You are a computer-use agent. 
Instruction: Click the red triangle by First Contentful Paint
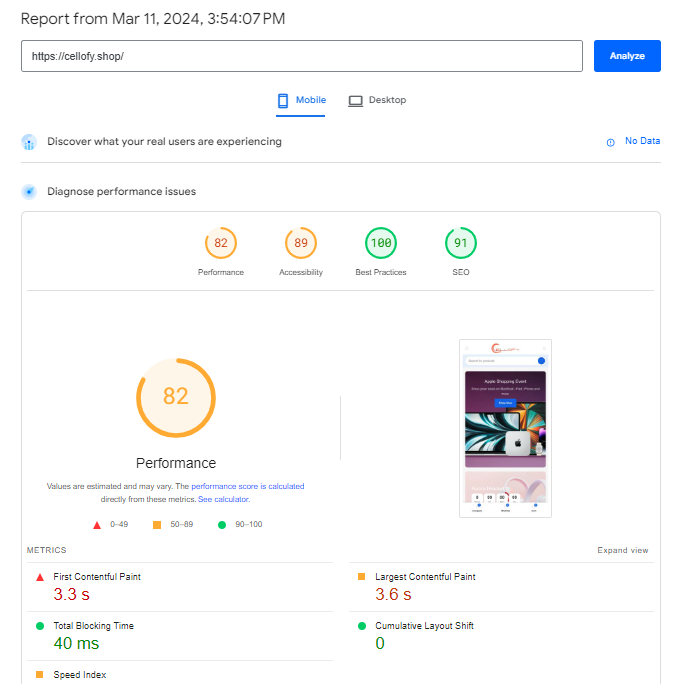coord(40,577)
